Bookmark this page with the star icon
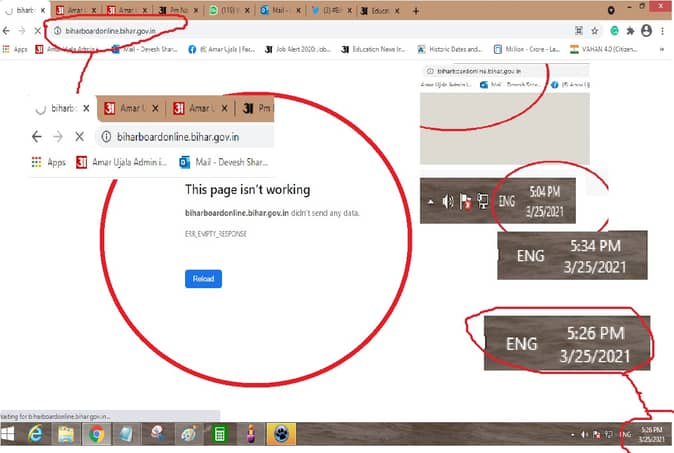 [595, 31]
